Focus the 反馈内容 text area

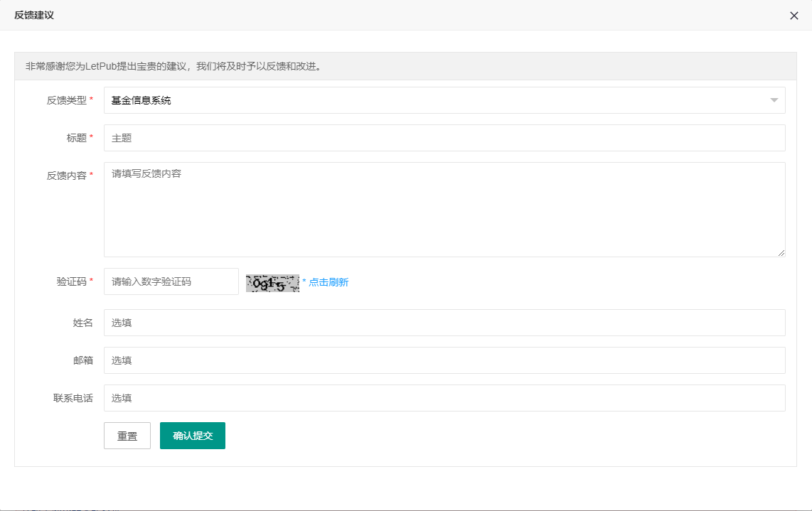coord(444,210)
